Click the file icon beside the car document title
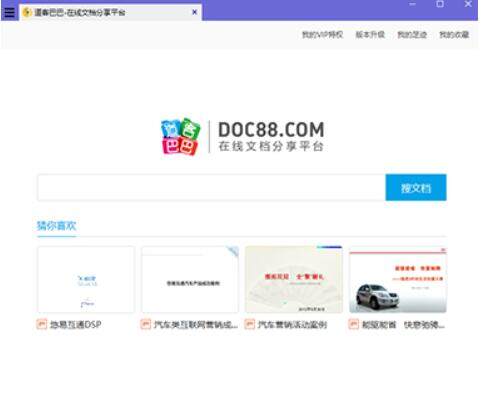Screen dimensions: 481x407 click(354, 324)
